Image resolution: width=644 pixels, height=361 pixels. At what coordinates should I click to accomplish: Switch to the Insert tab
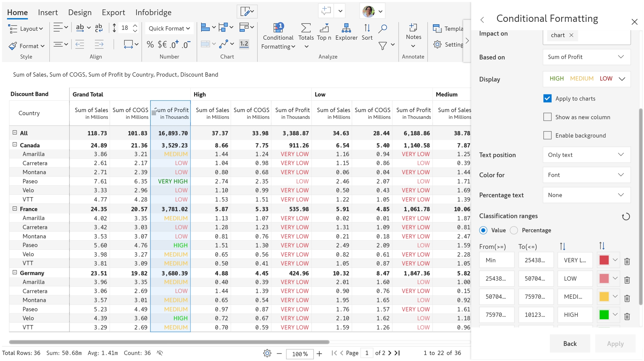pyautogui.click(x=48, y=12)
